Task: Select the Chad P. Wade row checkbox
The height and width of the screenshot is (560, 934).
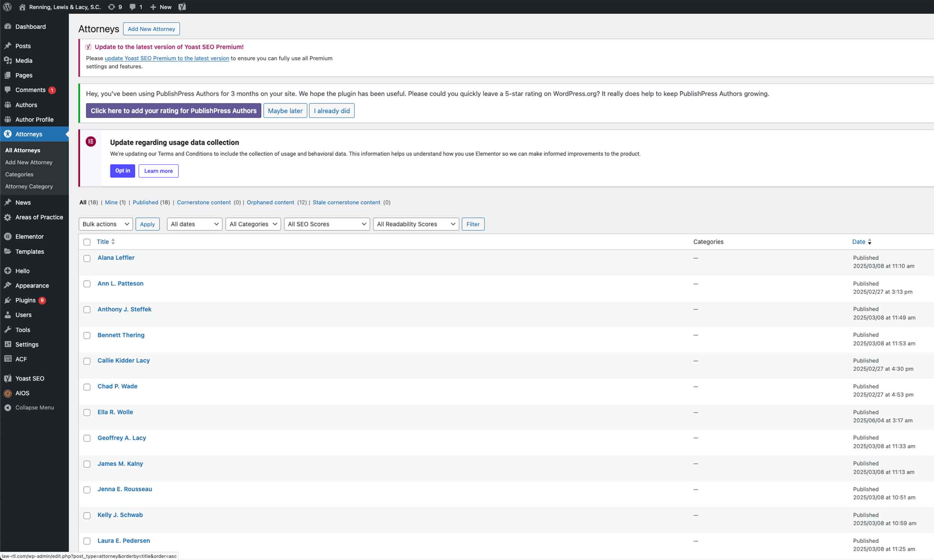Action: 87,387
